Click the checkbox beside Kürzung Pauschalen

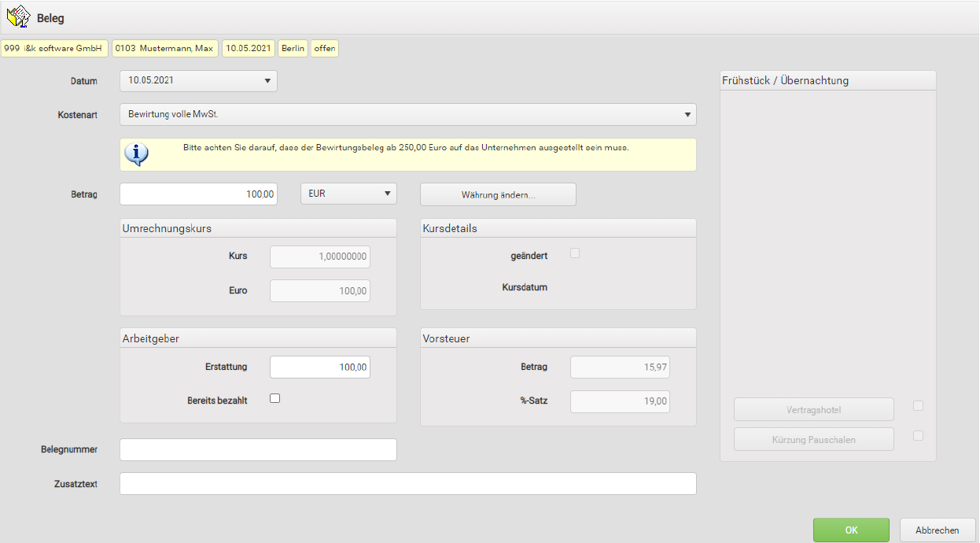tap(918, 436)
